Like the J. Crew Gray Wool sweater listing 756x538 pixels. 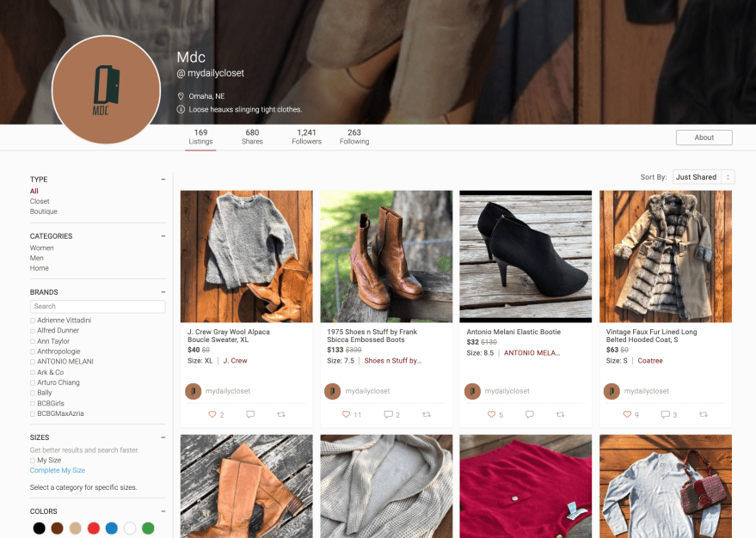tap(212, 414)
